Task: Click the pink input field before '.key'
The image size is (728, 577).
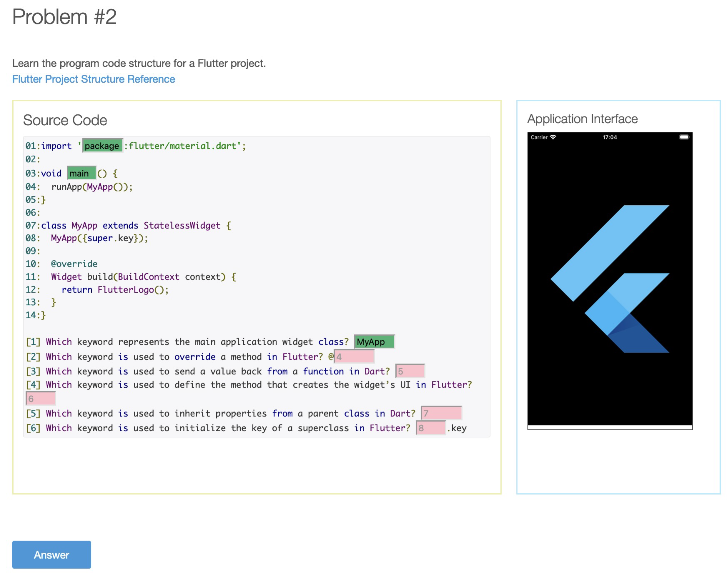Action: coord(430,428)
